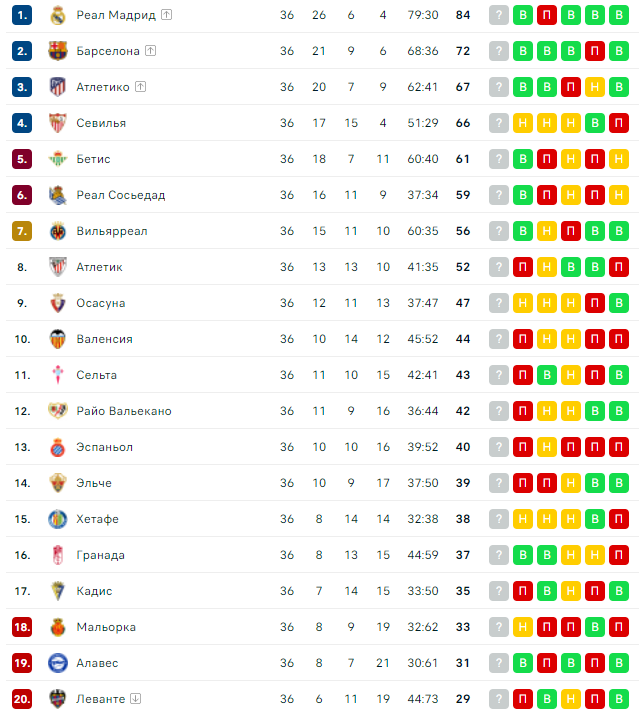Click the Villarreal yellow crest icon
The height and width of the screenshot is (716, 639).
point(58,232)
